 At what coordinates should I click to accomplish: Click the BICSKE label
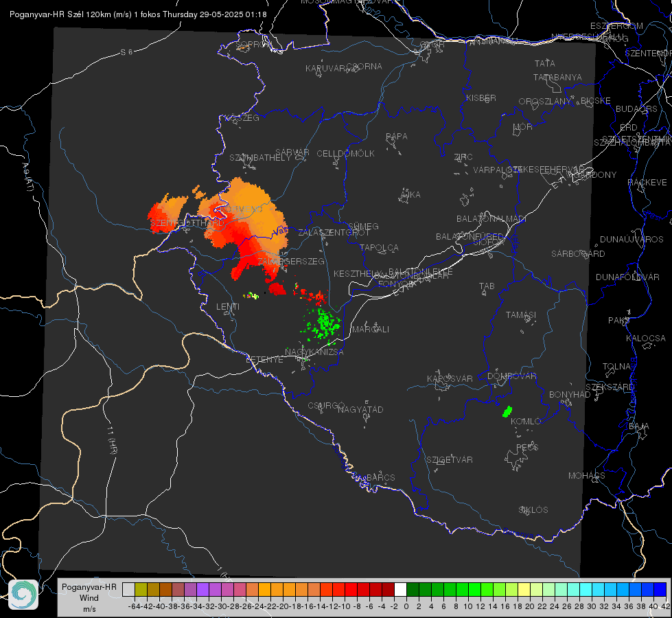tap(595, 101)
